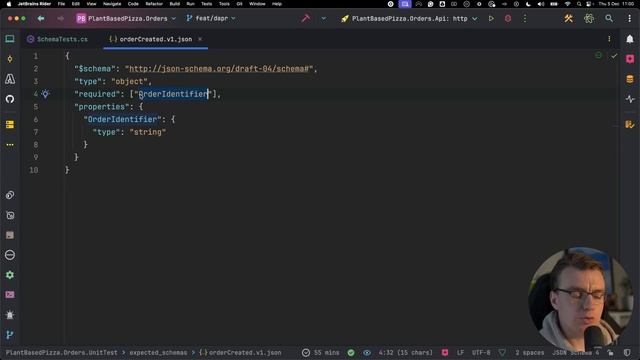
Task: Open the Debug bug tool window
Action: coord(10,315)
